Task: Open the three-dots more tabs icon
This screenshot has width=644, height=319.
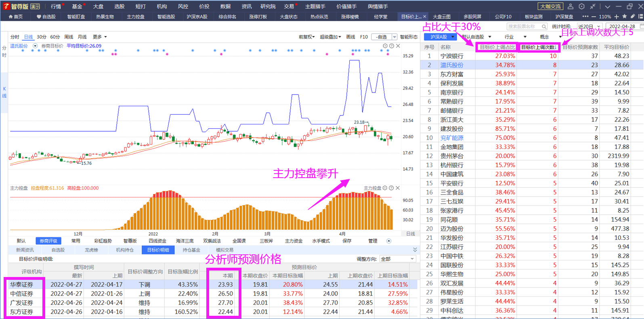Action: pyautogui.click(x=585, y=17)
